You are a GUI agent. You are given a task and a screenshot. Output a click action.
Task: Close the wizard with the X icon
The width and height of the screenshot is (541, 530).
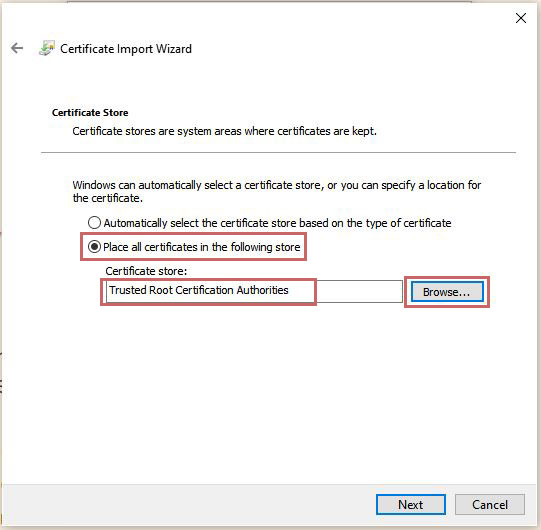pyautogui.click(x=521, y=18)
